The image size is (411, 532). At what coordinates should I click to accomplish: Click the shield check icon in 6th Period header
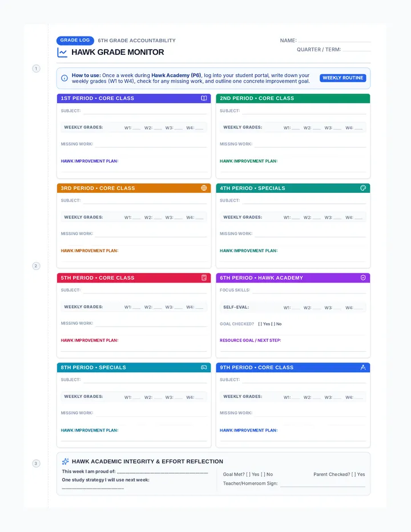[363, 277]
